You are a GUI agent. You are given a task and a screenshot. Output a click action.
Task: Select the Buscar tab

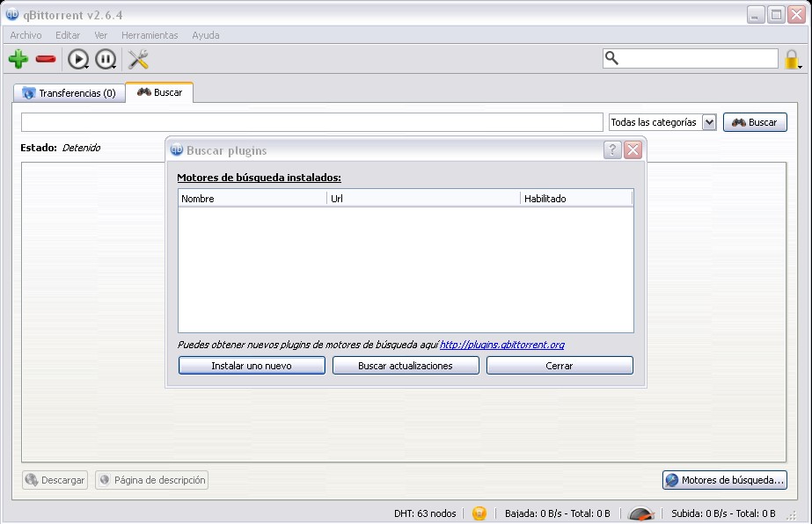click(x=159, y=92)
